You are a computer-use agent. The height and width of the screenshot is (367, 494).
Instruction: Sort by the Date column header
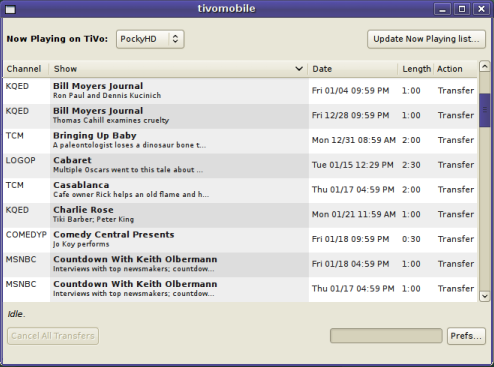pyautogui.click(x=353, y=69)
